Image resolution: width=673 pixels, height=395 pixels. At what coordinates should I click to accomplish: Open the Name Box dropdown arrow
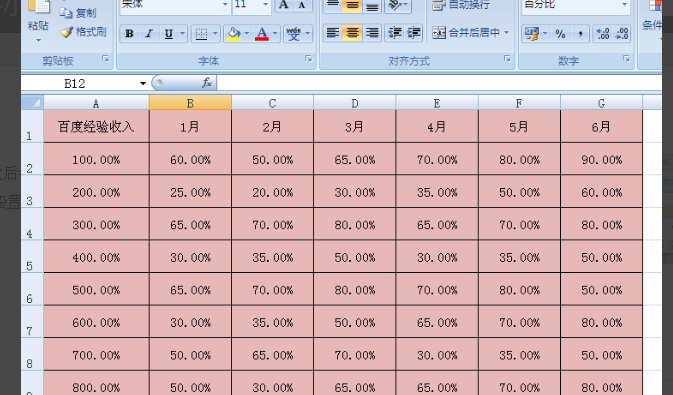coord(143,83)
